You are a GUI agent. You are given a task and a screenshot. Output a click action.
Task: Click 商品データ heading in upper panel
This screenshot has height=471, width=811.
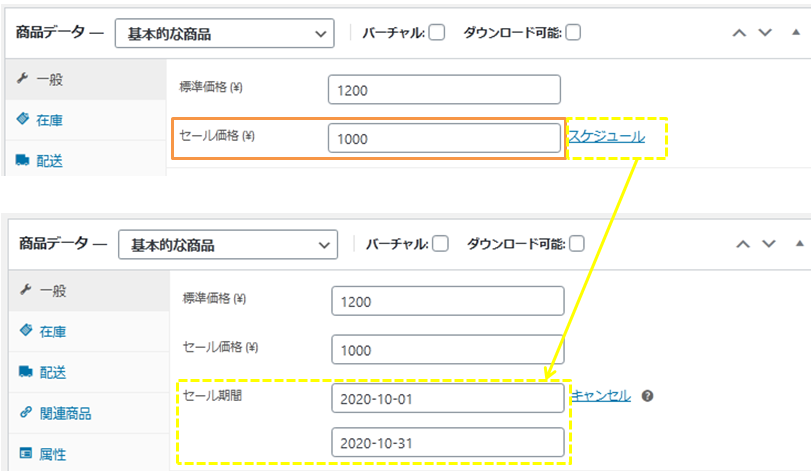[x=50, y=32]
